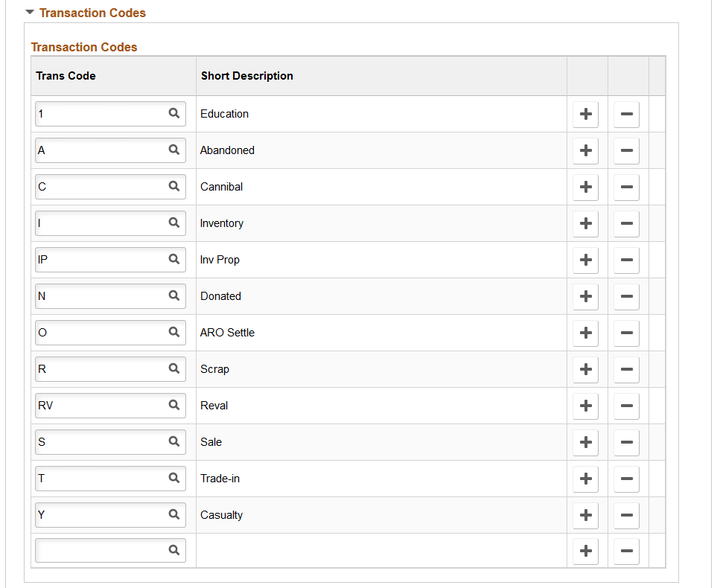720x588 pixels.
Task: Select the Trans Code field containing "S"
Action: pyautogui.click(x=97, y=441)
